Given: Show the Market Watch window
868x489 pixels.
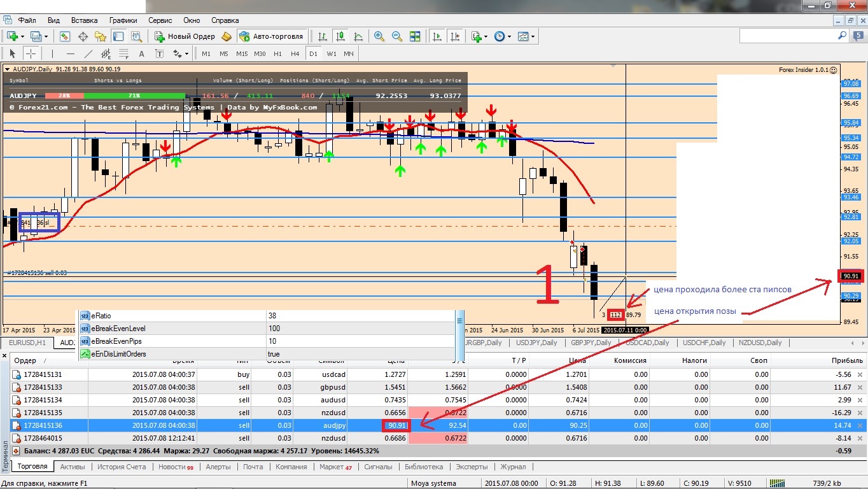Looking at the screenshot, I should [x=65, y=36].
